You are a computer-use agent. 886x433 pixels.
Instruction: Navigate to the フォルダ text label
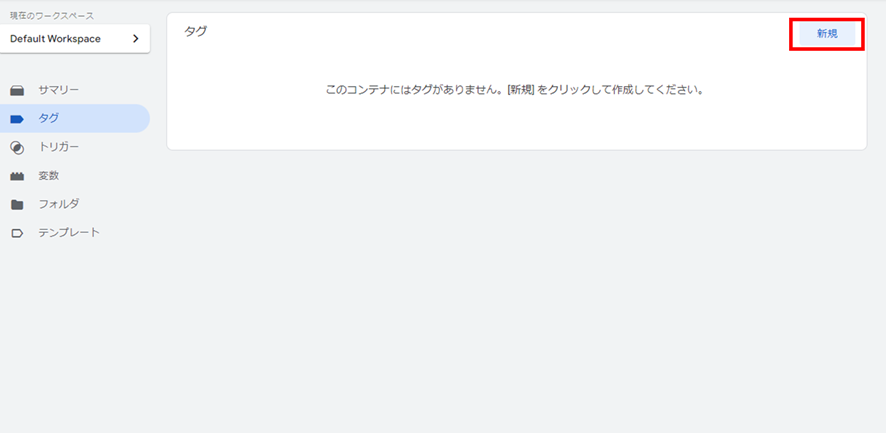point(59,204)
